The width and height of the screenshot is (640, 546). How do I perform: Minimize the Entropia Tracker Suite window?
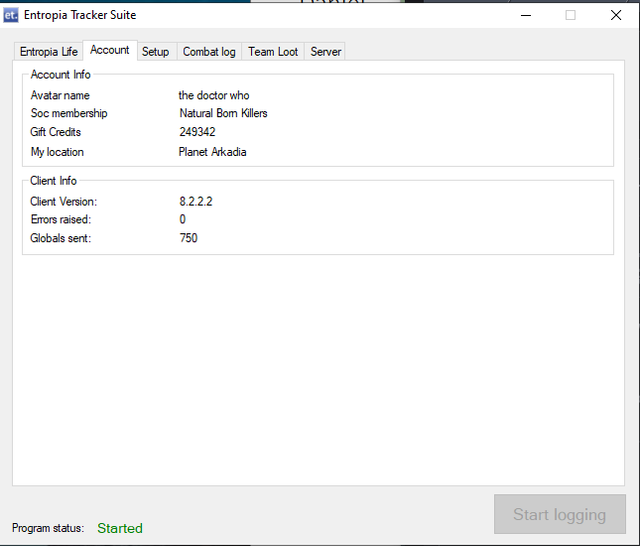(x=526, y=16)
